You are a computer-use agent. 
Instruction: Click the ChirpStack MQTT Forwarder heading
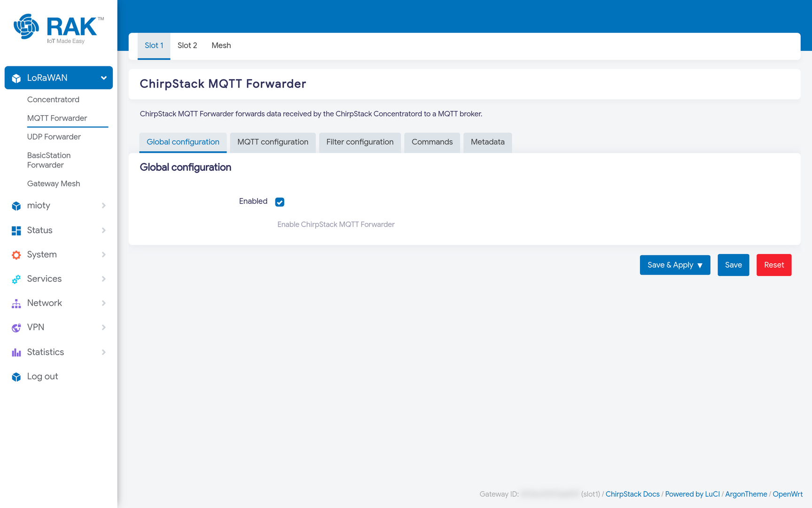tap(223, 84)
